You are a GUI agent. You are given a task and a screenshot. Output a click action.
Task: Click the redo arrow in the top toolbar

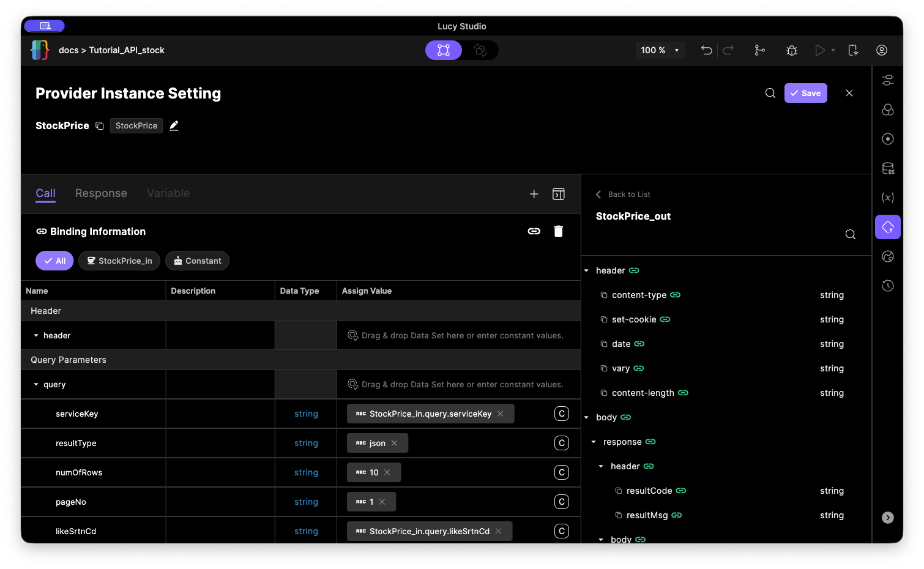pyautogui.click(x=728, y=50)
